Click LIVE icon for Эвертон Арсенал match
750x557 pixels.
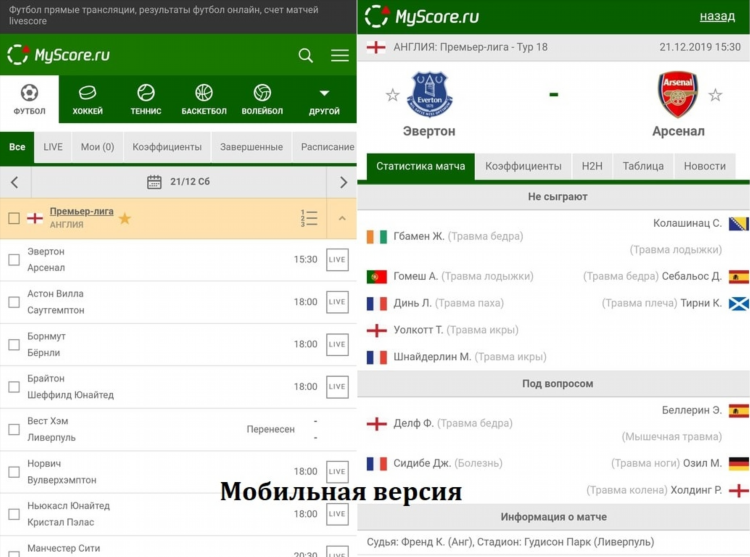click(337, 260)
